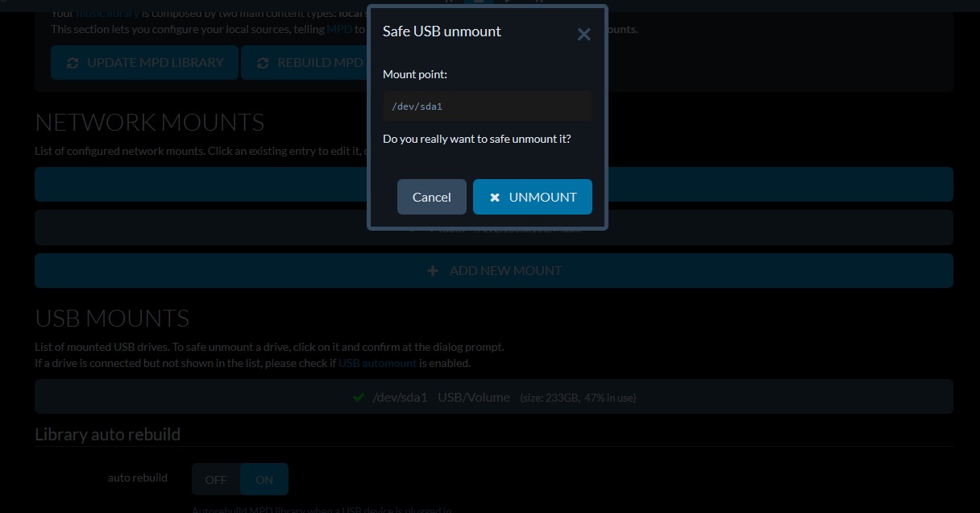
Task: Click the NETWORK MOUNTS heading
Action: (150, 122)
